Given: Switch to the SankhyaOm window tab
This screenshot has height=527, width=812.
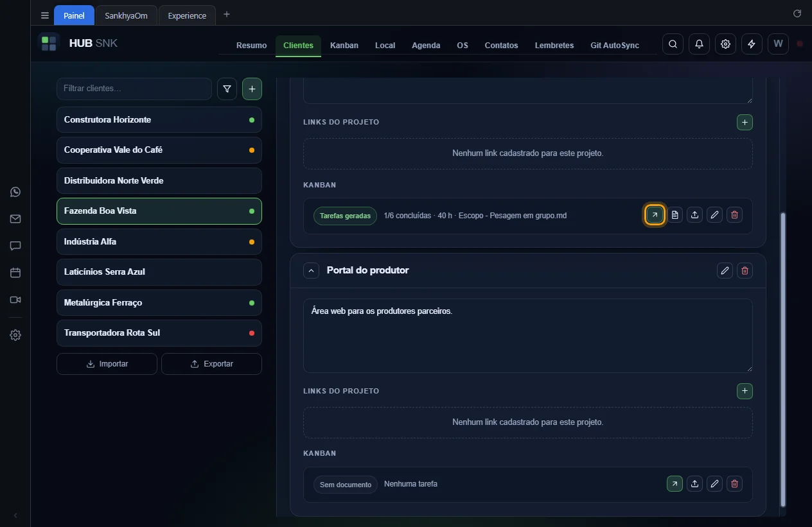Looking at the screenshot, I should pos(126,15).
